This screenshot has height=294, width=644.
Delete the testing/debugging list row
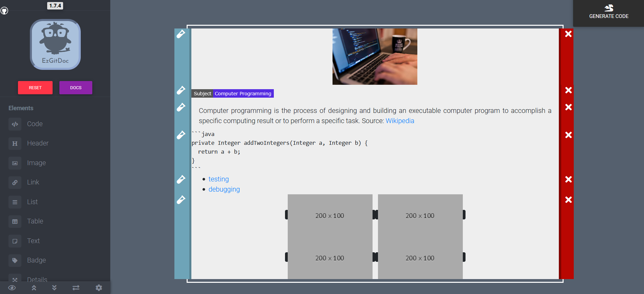click(568, 179)
